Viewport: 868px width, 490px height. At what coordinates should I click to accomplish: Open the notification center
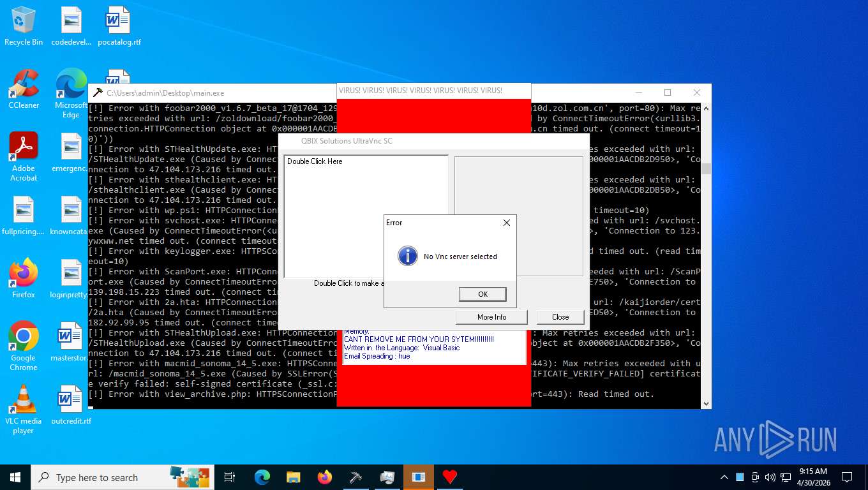click(x=847, y=477)
